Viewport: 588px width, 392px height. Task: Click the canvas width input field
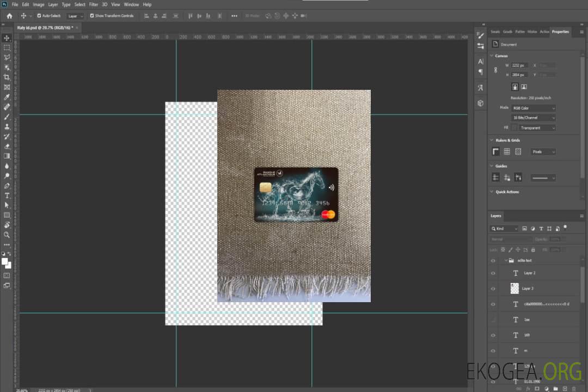[x=519, y=65]
